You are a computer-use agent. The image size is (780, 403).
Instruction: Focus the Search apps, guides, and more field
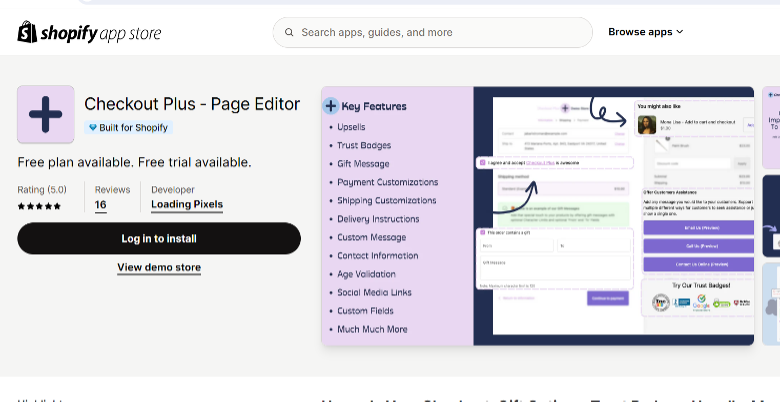tap(433, 32)
